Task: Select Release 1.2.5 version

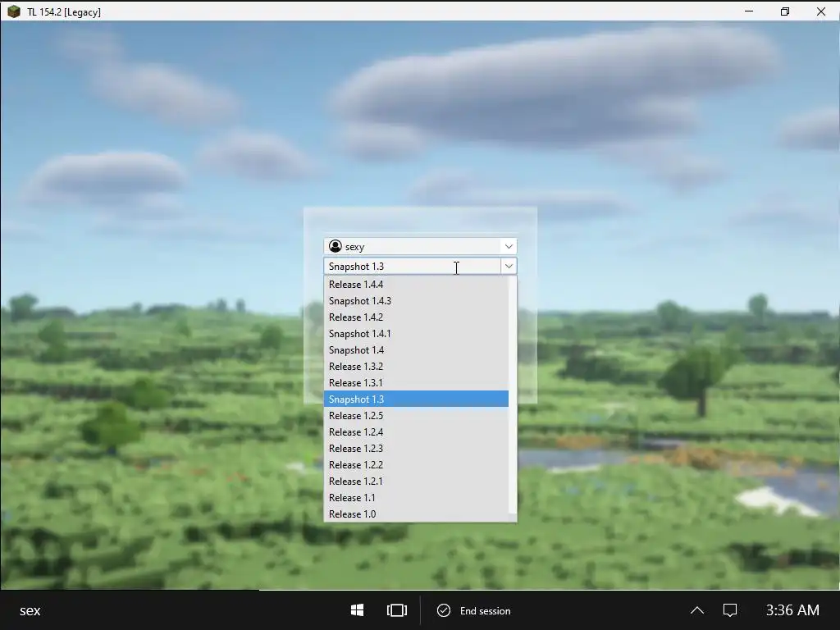Action: tap(416, 416)
